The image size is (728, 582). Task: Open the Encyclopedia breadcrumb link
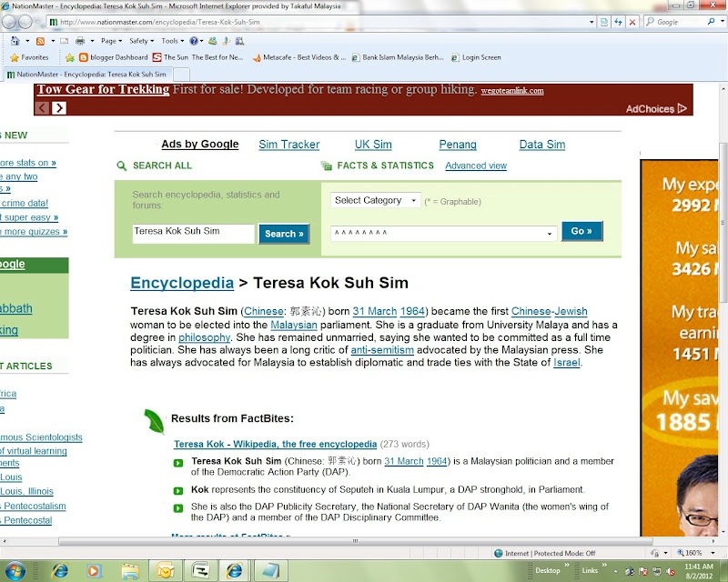click(182, 283)
